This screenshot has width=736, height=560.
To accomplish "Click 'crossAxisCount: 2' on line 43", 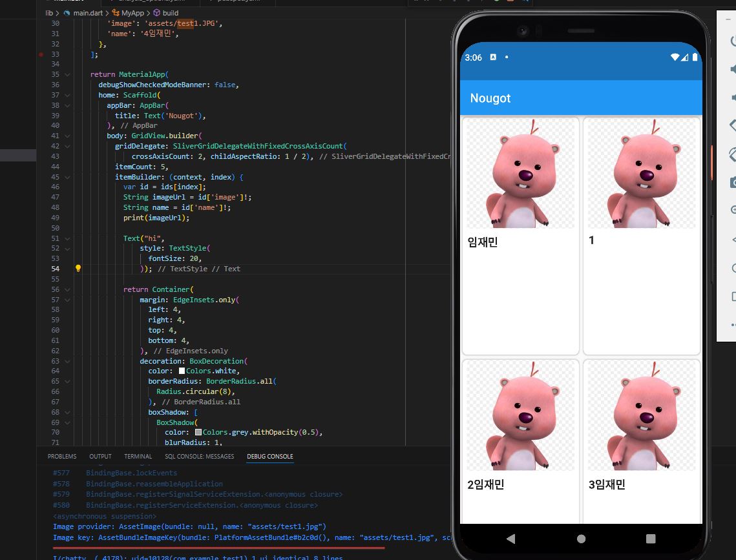I will [169, 157].
